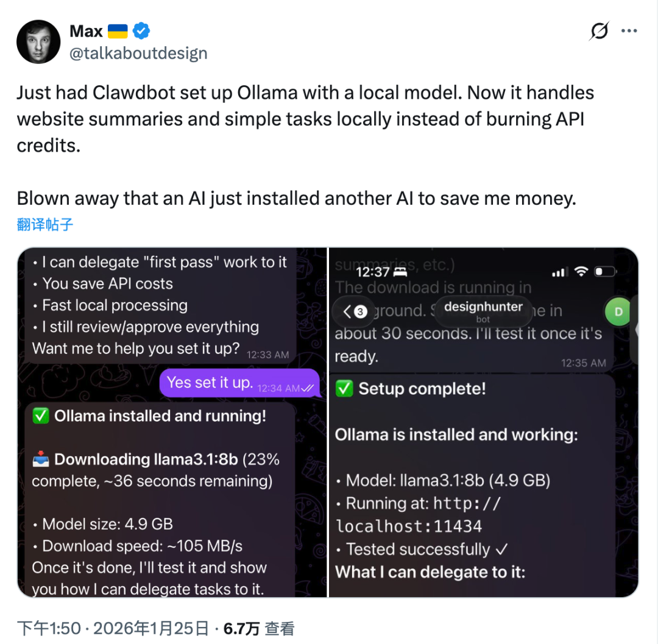The image size is (658, 644).
Task: Open the 翻译帖子 translate link
Action: coord(44,224)
